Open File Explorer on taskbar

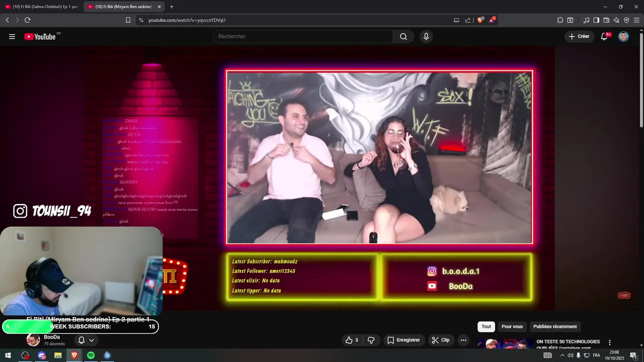tap(58, 355)
